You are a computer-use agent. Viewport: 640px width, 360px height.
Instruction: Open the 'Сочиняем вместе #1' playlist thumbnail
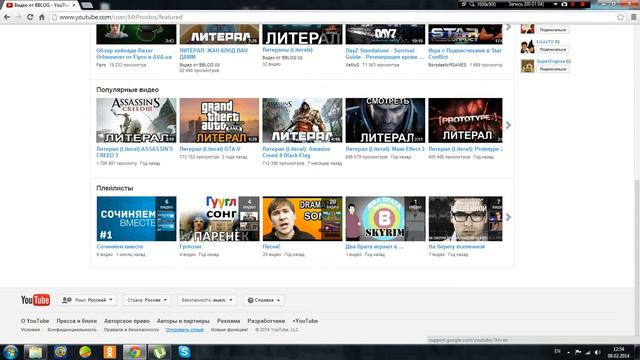click(136, 219)
